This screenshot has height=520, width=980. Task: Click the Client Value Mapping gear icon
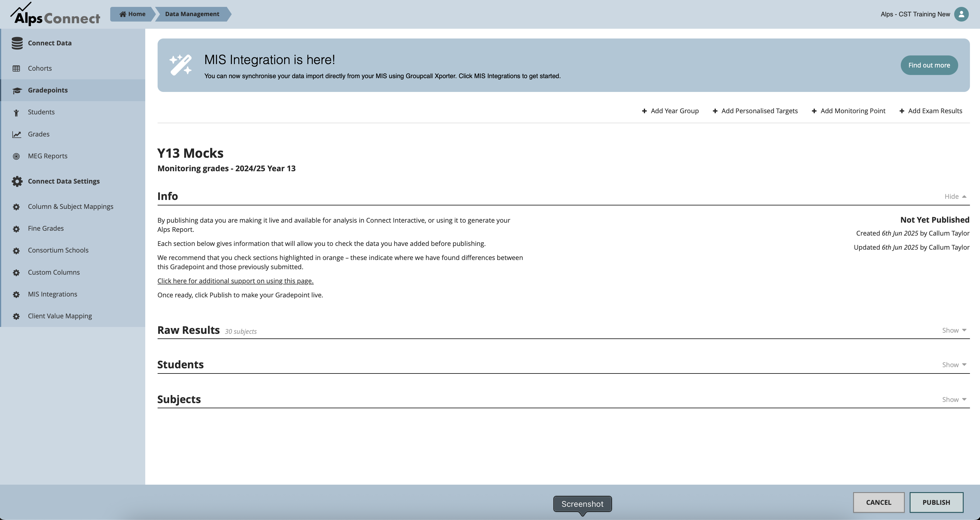pos(16,316)
